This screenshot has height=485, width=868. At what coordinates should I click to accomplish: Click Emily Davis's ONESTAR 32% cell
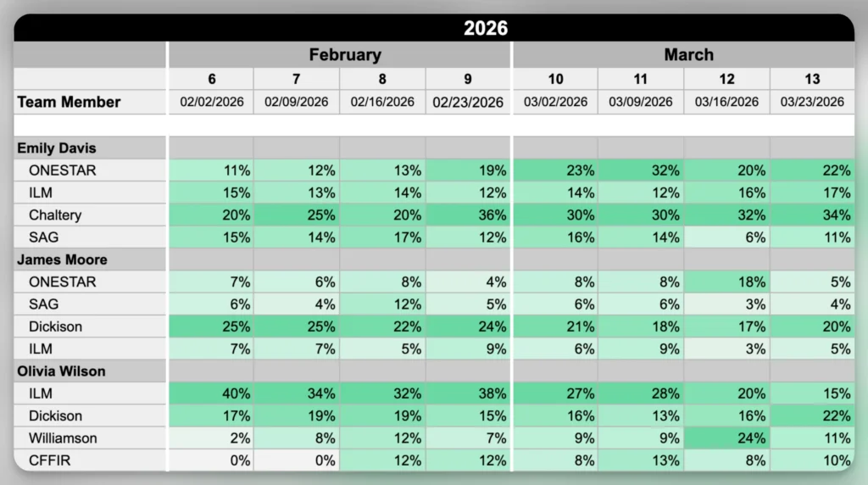coord(641,170)
